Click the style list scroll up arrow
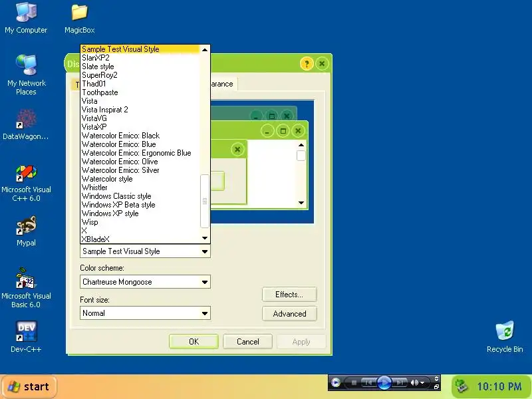Screen dimensions: 532x399 205,50
